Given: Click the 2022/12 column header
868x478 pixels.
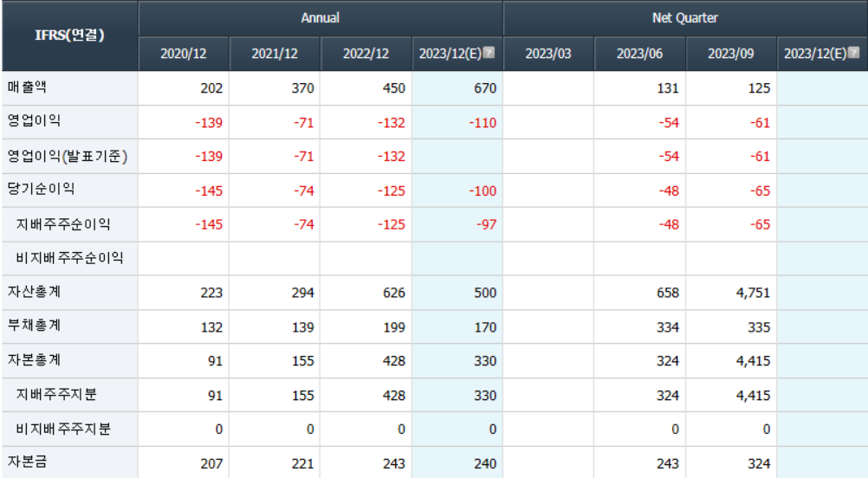Looking at the screenshot, I should pyautogui.click(x=366, y=54).
